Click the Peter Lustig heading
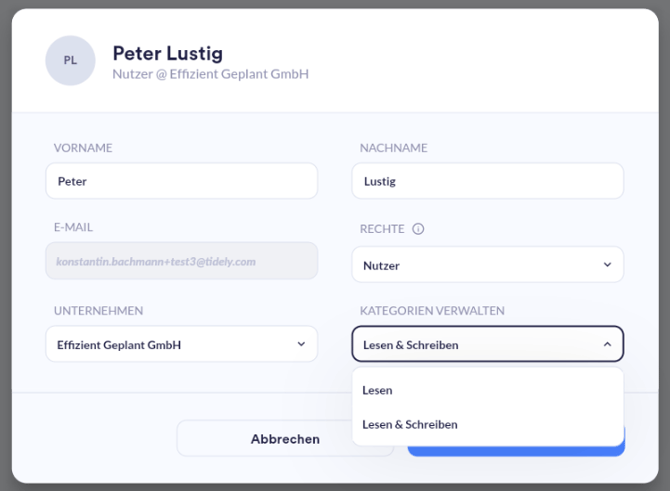The width and height of the screenshot is (670, 491). [167, 53]
